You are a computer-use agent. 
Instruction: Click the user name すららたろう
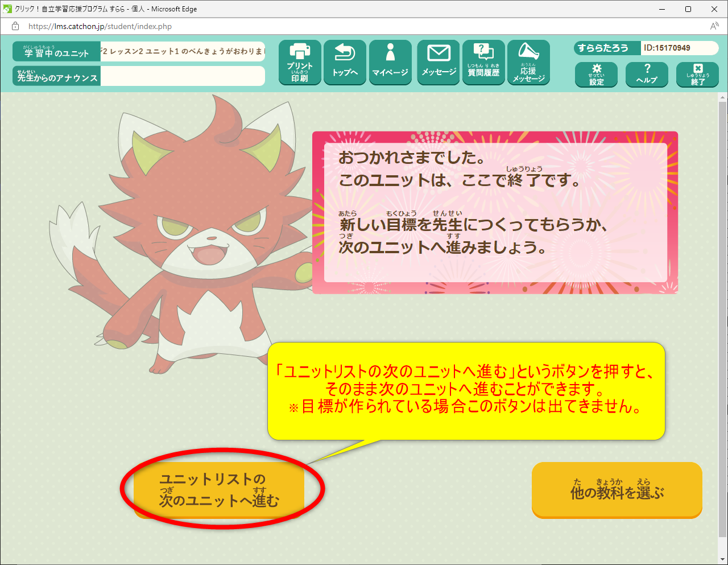[603, 48]
